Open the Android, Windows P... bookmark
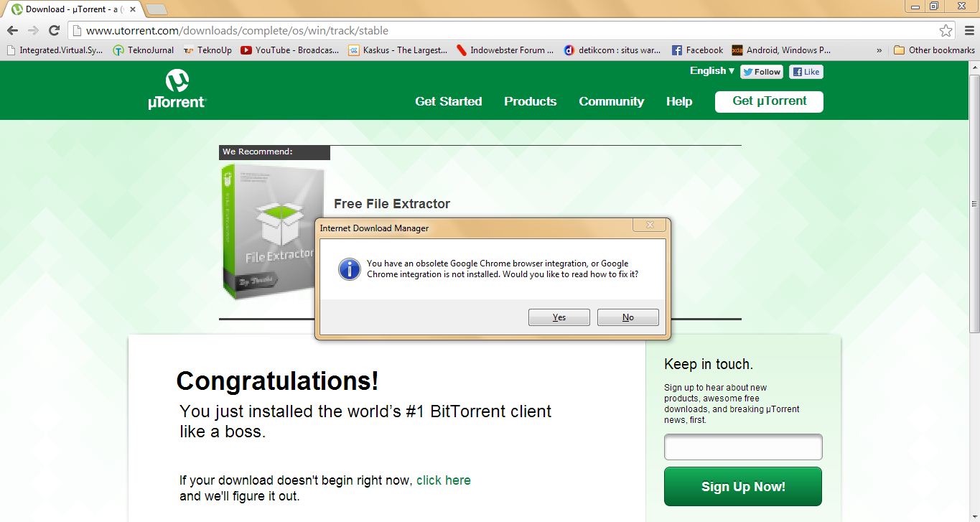 [781, 50]
